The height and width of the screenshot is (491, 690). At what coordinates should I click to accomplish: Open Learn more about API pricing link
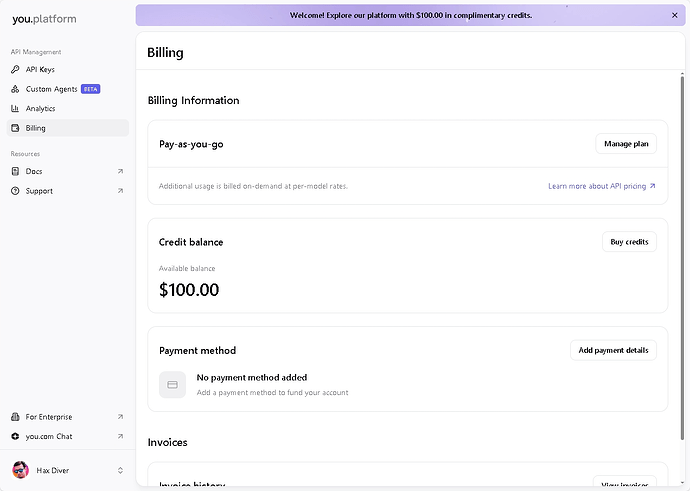point(601,186)
